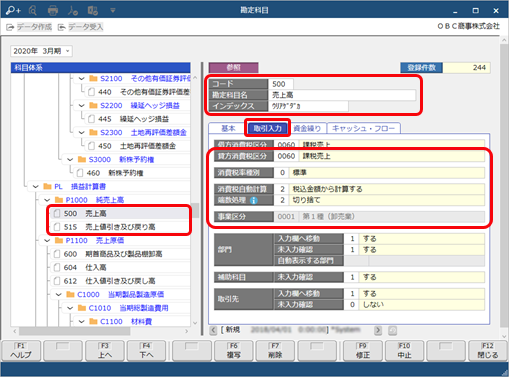510x377 pixels.
Task: Click the コード field showing 500
Action: [x=281, y=84]
